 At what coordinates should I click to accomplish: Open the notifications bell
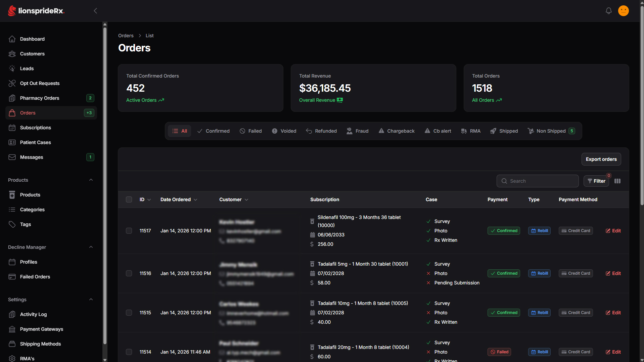[608, 11]
